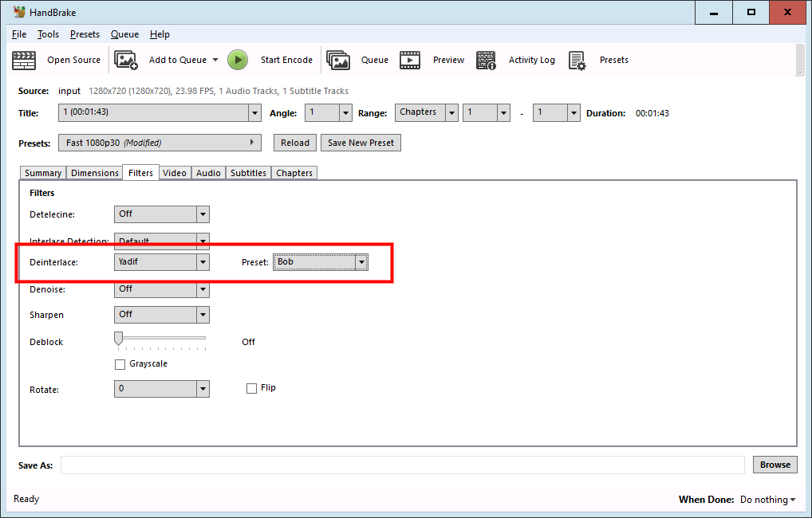The image size is (812, 518).
Task: Open the Detelecine dropdown
Action: pos(162,214)
